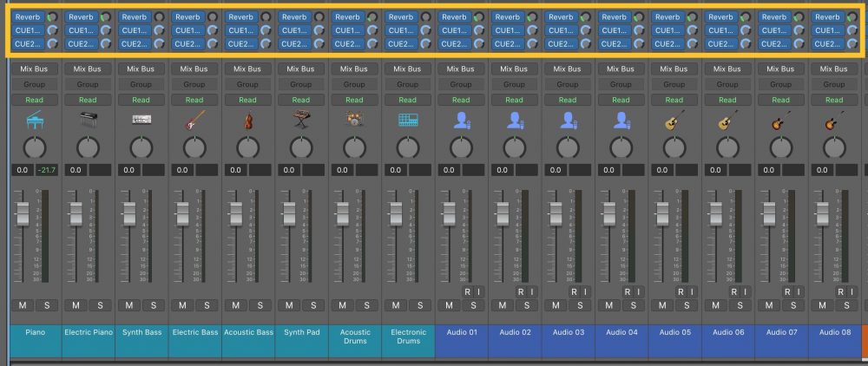868x366 pixels.
Task: Click the Acoustic Drums drum kit icon
Action: coord(354,121)
